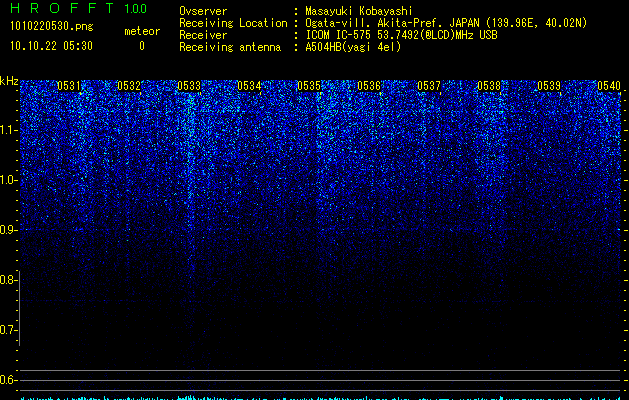Click the date stamp 10.10.22 05:30
This screenshot has width=629, height=400.
click(51, 46)
